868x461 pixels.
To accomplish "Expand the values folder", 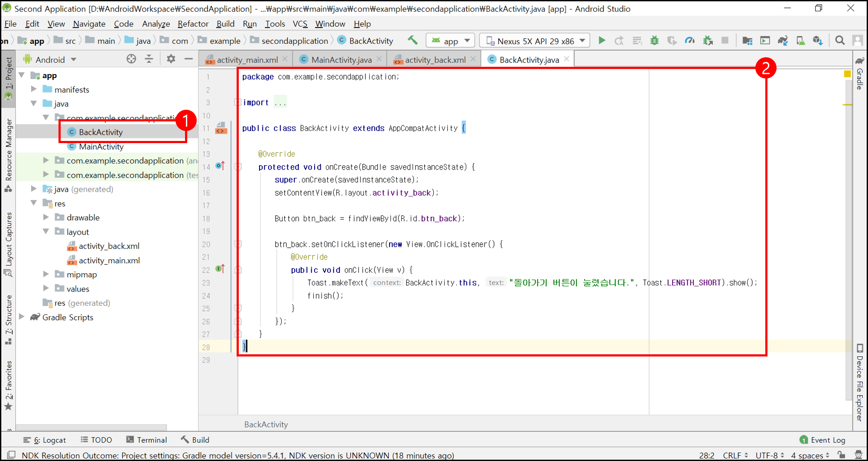I will point(46,288).
